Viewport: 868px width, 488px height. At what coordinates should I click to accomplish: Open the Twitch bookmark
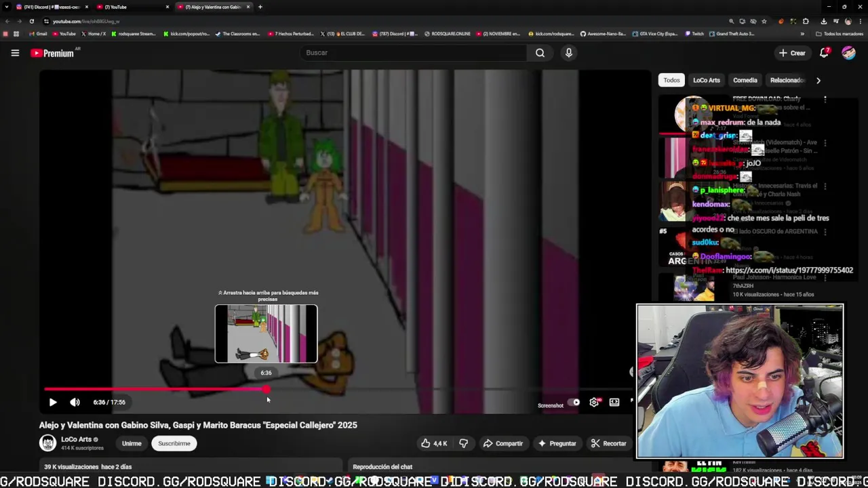pos(694,34)
